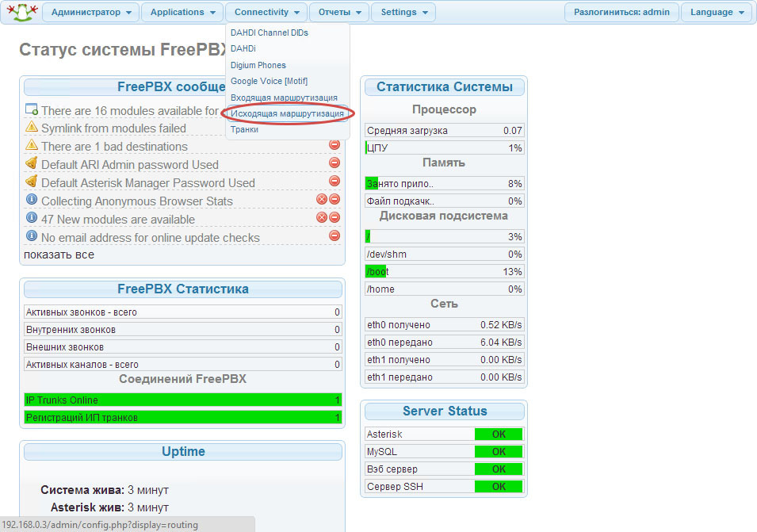Open Транки from Connectivity menu

[244, 129]
